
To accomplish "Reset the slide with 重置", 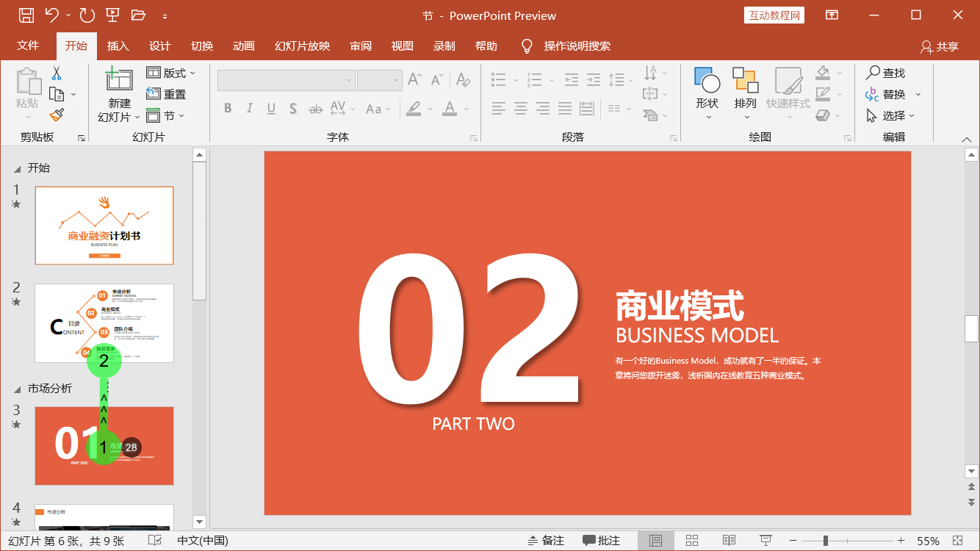I will 166,94.
